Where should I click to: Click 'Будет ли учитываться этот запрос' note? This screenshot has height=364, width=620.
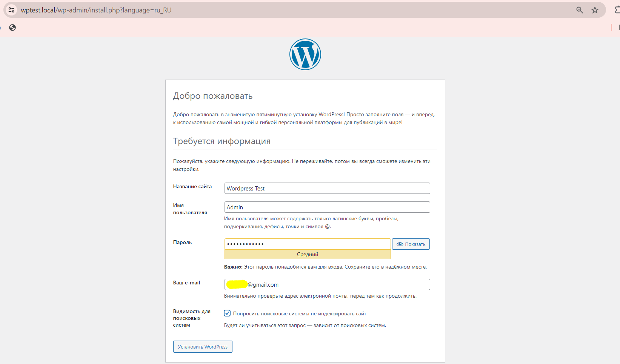pyautogui.click(x=305, y=325)
